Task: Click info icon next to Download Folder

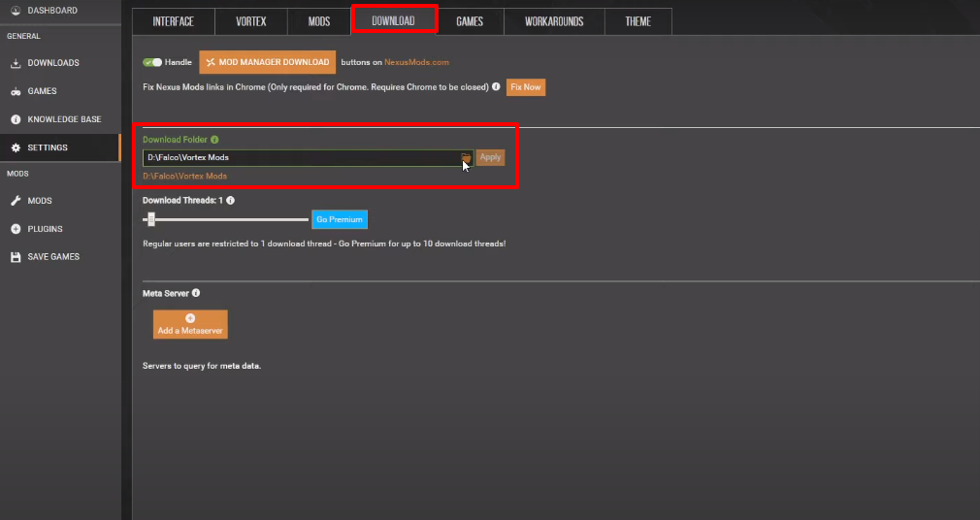Action: click(x=214, y=140)
